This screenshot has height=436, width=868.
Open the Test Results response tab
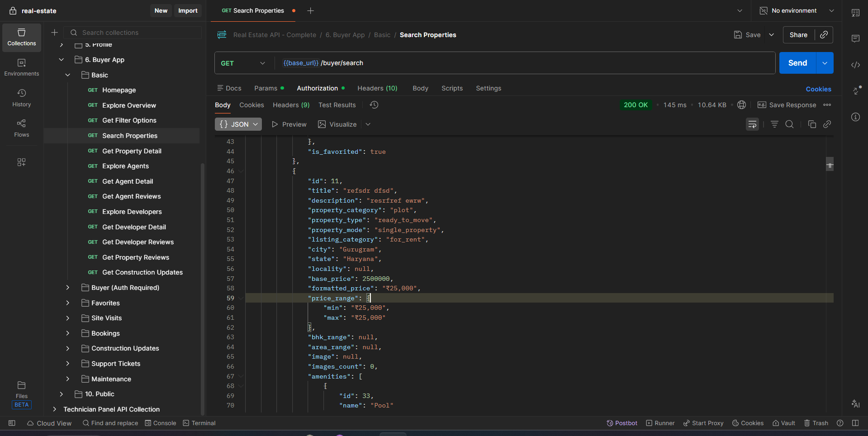coord(337,105)
